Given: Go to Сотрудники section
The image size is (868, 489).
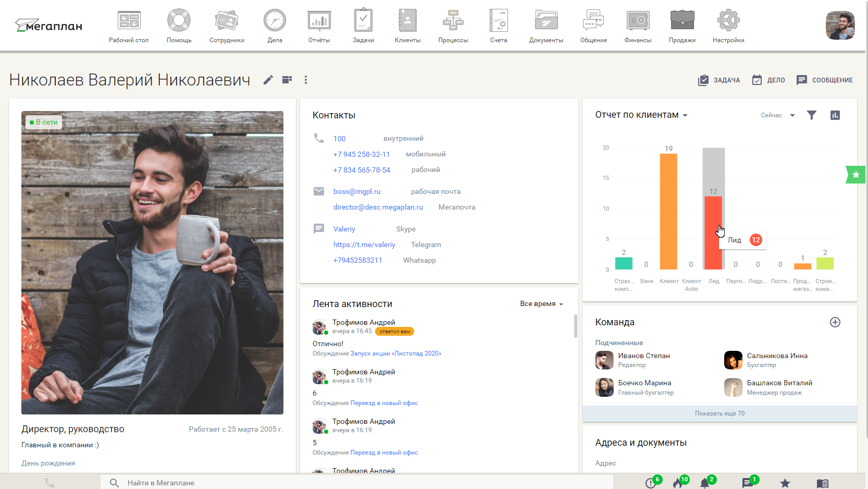Looking at the screenshot, I should (227, 26).
